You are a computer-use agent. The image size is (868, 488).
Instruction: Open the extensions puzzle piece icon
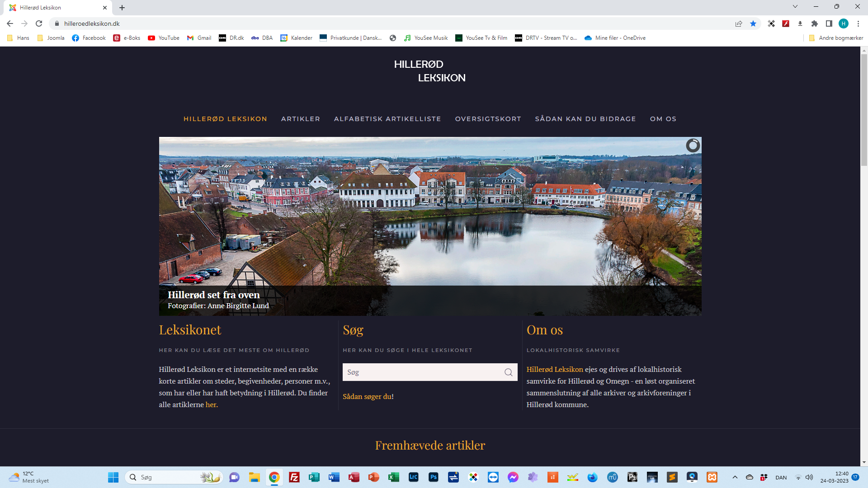pyautogui.click(x=815, y=23)
